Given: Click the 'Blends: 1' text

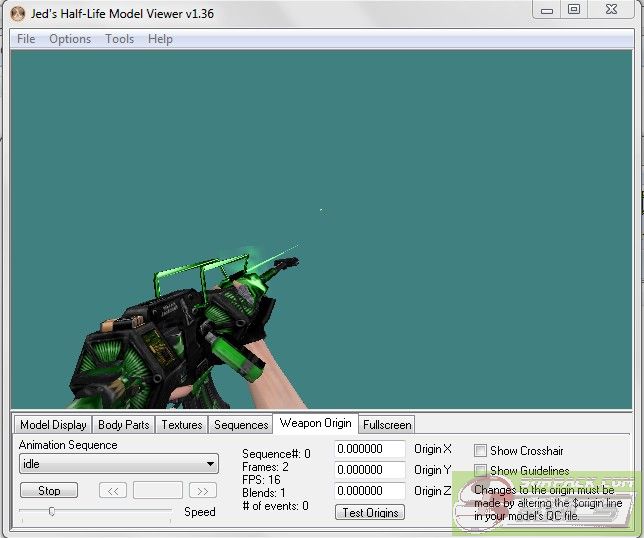Looking at the screenshot, I should (x=263, y=493).
